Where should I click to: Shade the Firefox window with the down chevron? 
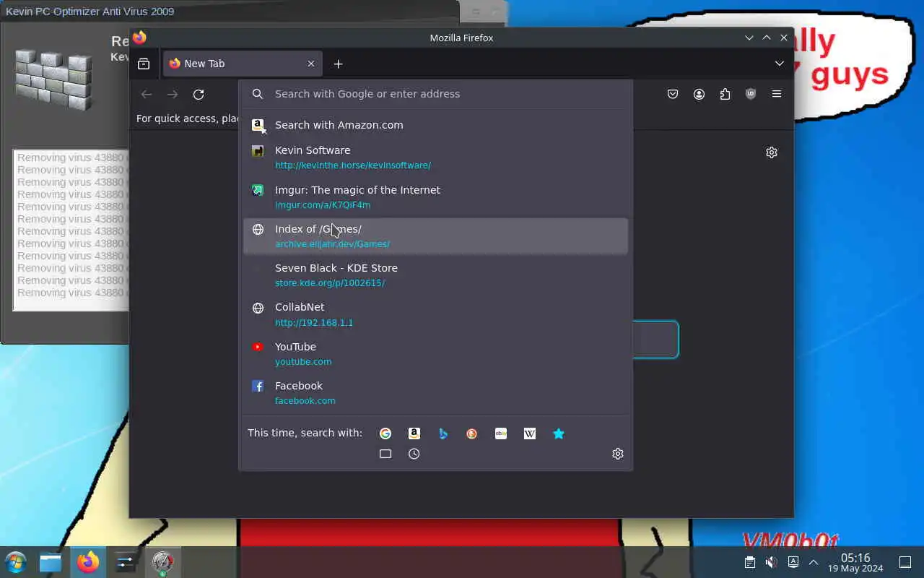[x=749, y=38]
